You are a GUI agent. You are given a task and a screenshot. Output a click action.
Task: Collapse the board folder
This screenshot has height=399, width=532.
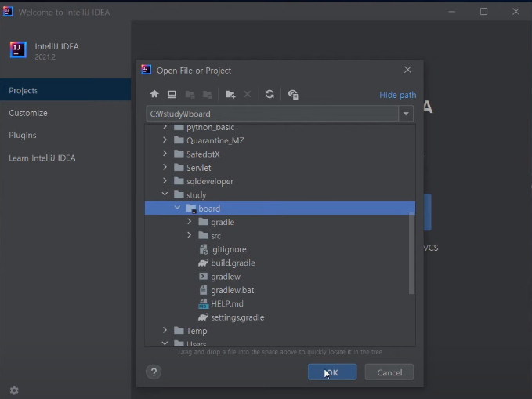point(177,208)
